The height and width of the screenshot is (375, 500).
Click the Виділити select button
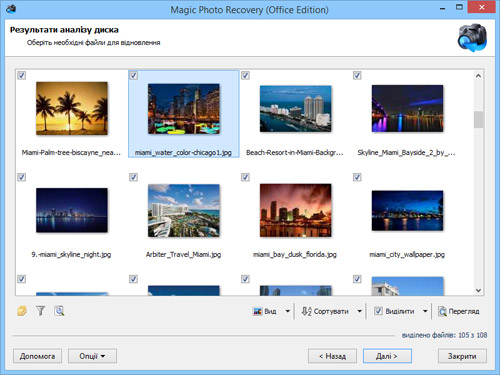pos(394,311)
